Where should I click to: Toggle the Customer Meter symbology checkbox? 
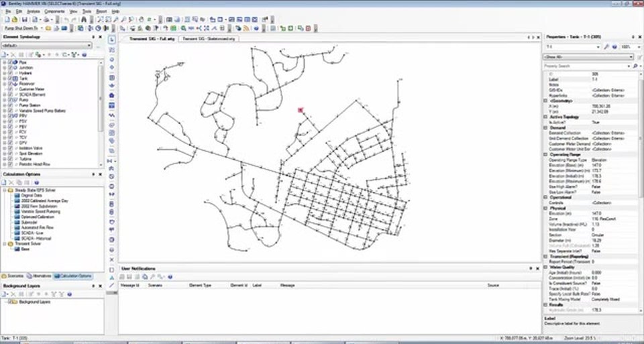[10, 89]
